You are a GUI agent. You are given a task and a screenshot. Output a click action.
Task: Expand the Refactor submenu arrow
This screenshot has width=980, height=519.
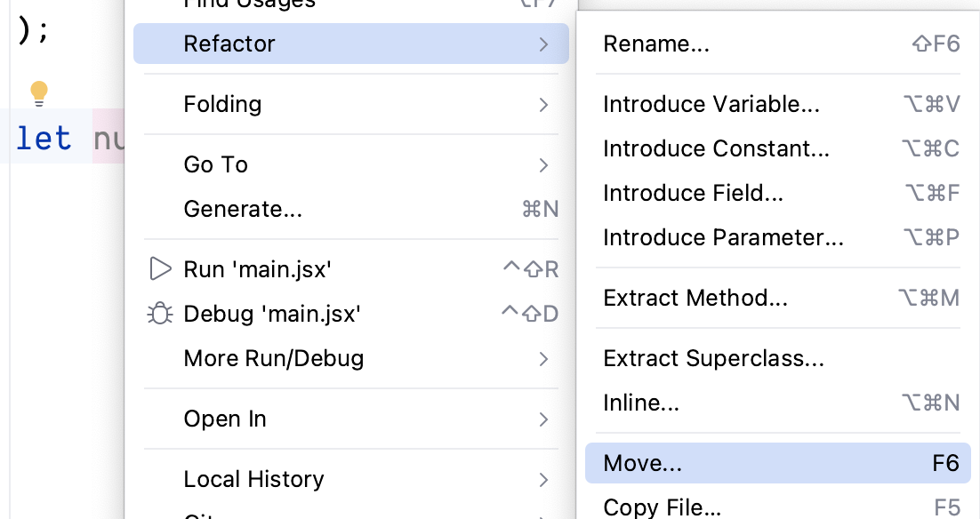pyautogui.click(x=543, y=44)
